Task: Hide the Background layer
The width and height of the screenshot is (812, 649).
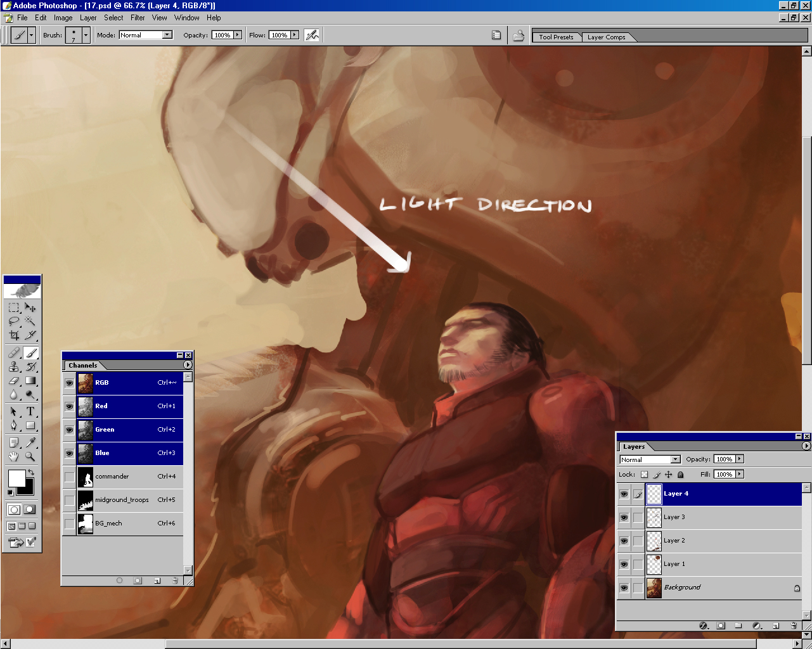Action: click(624, 588)
